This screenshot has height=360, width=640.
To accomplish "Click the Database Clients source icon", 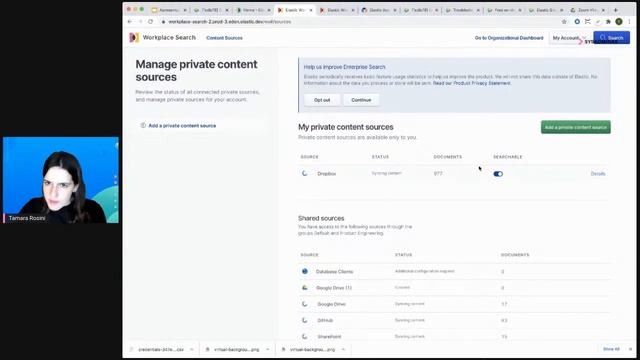I will coord(305,271).
